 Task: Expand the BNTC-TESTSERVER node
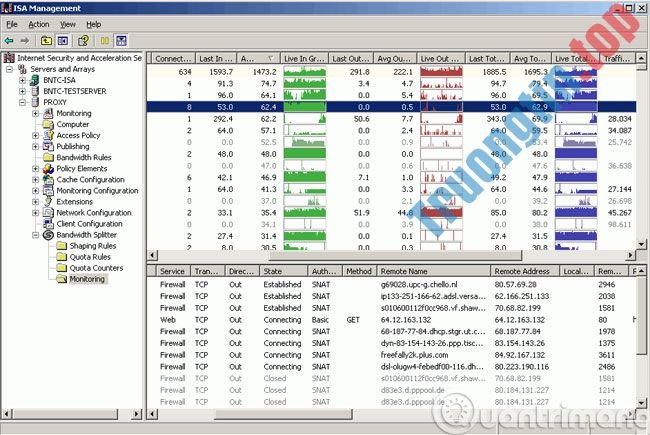pos(23,91)
